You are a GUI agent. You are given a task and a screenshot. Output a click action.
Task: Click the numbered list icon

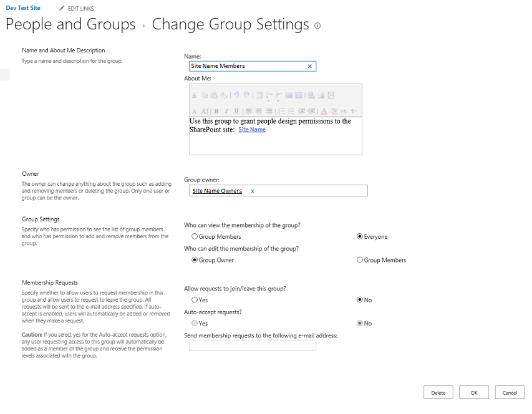[x=281, y=111]
